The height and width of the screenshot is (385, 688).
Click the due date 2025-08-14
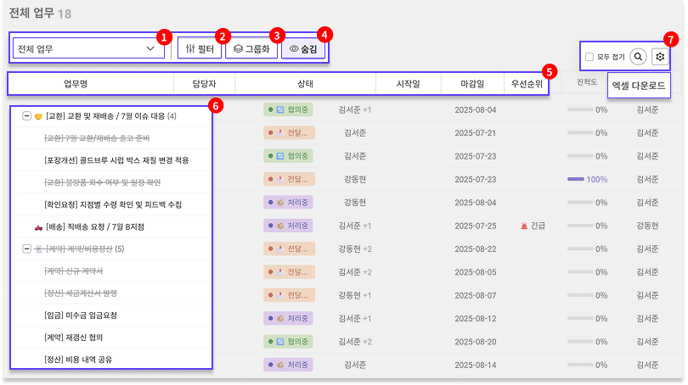pyautogui.click(x=475, y=365)
